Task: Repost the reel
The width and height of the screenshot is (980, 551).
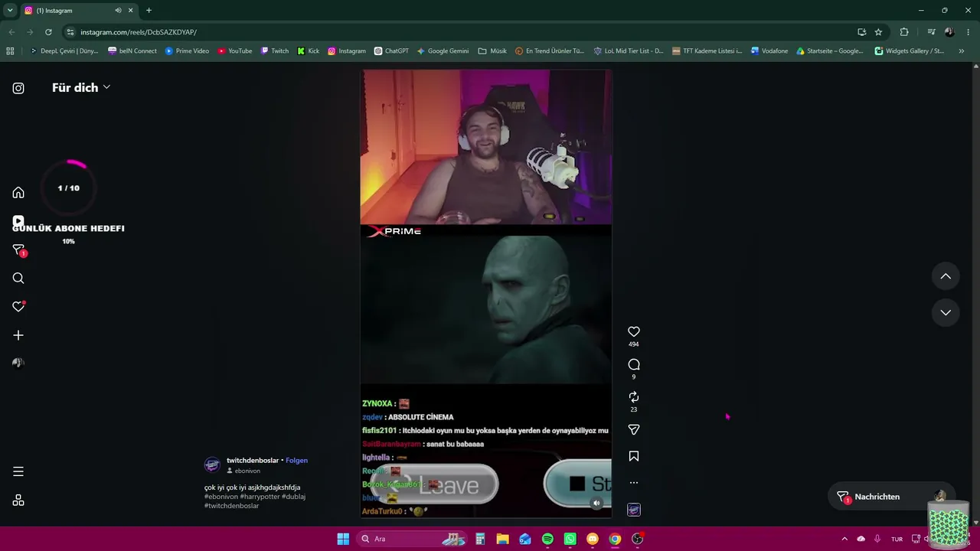Action: [x=634, y=397]
